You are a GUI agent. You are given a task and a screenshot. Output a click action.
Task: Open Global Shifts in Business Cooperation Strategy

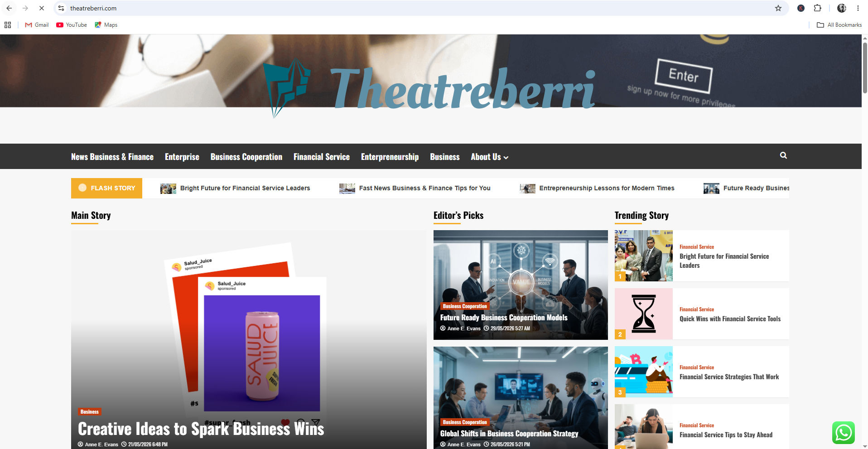tap(509, 434)
